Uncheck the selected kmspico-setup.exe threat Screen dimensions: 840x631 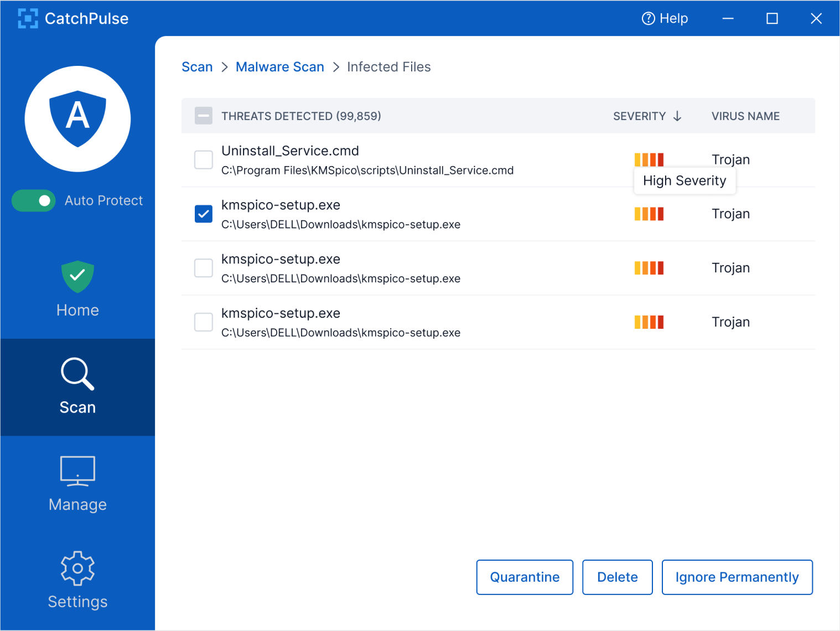click(x=204, y=214)
